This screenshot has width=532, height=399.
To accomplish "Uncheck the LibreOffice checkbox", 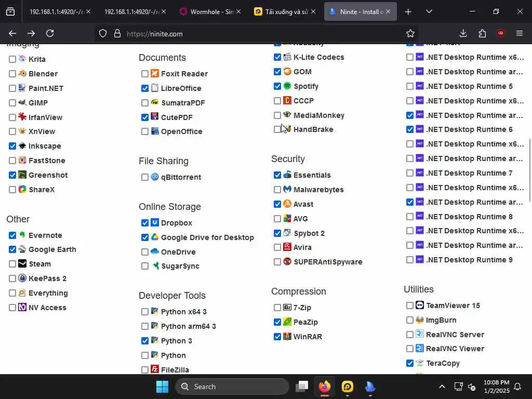I will pyautogui.click(x=145, y=88).
